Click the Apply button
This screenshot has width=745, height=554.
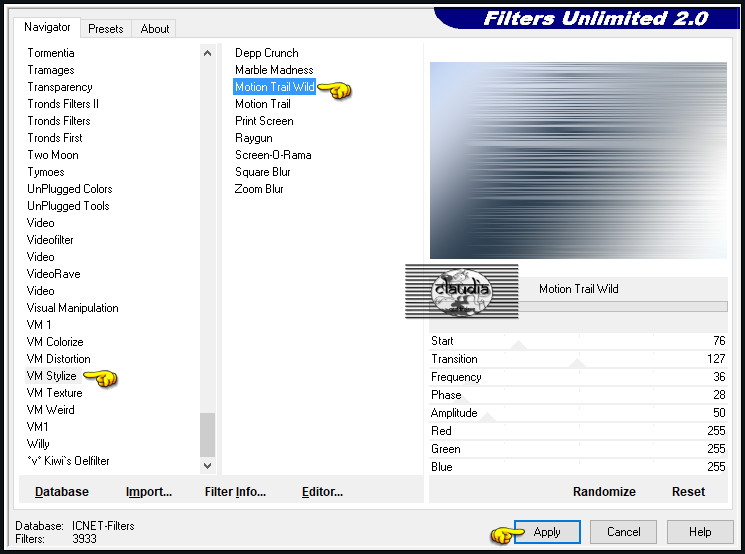tap(547, 532)
